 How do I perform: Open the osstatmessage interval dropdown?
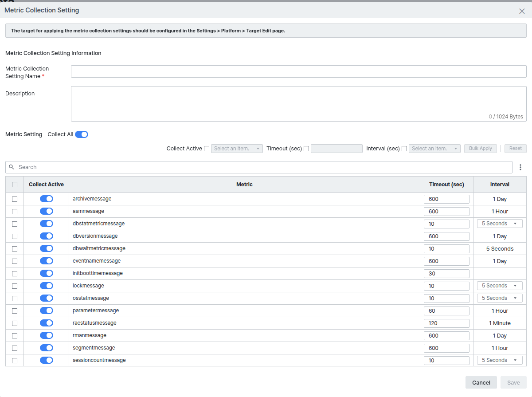click(x=500, y=298)
